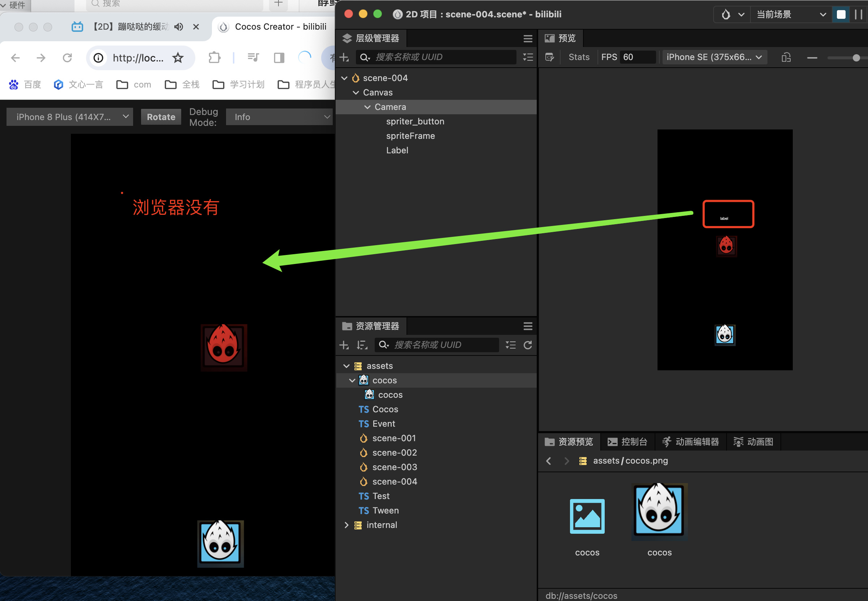The image size is (868, 601).
Task: Collapse the Camera node in hierarchy
Action: [367, 107]
